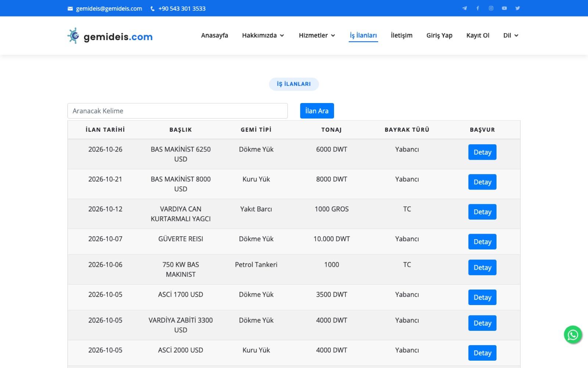Open the Instagram social icon
The width and height of the screenshot is (588, 368).
491,8
